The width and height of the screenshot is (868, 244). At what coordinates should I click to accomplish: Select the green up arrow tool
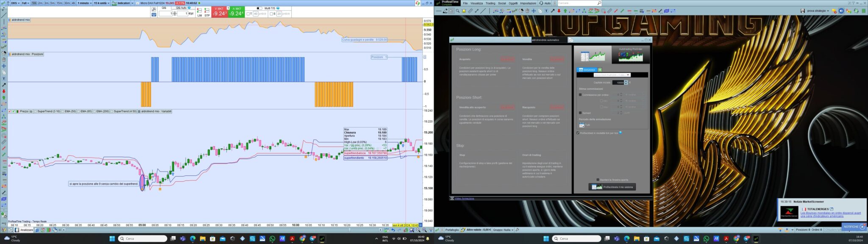(565, 11)
